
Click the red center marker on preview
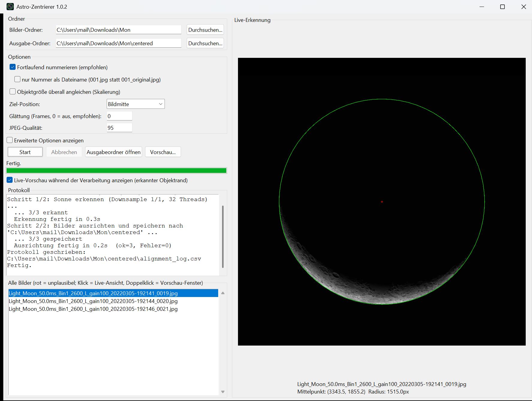382,202
